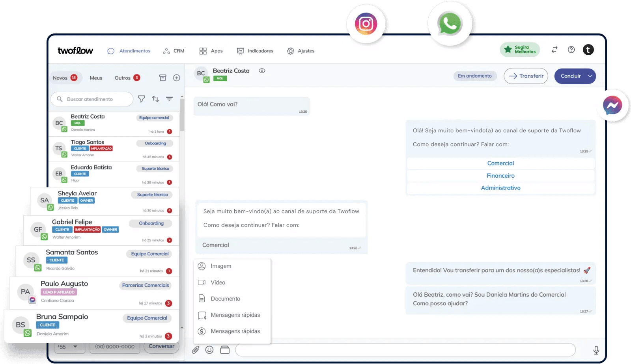This screenshot has width=631, height=364.
Task: Open the archive box icon beside Outros
Action: coord(163,78)
